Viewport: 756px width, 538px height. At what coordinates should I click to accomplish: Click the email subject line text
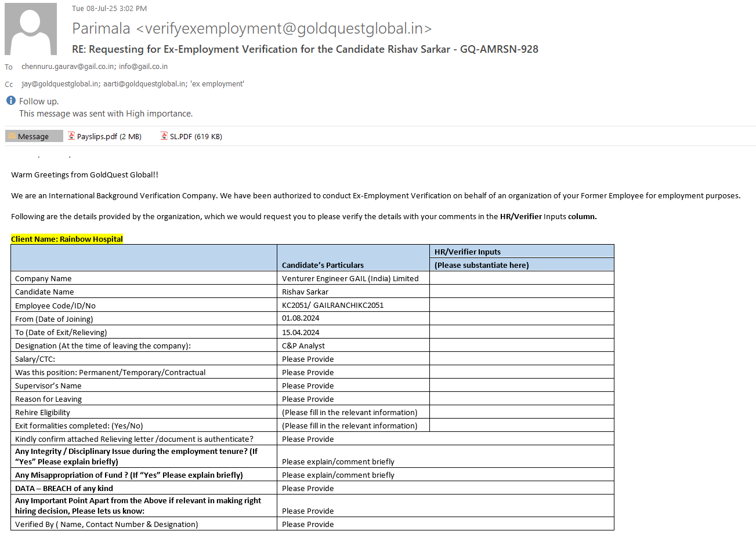tap(305, 49)
